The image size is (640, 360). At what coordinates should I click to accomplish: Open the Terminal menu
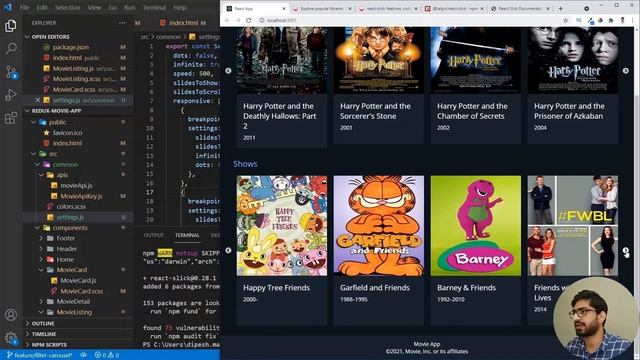(154, 7)
